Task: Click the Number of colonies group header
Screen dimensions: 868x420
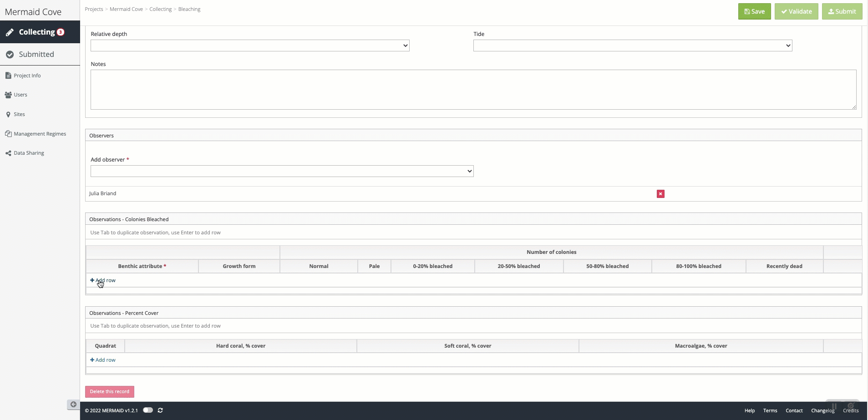Action: click(x=552, y=252)
